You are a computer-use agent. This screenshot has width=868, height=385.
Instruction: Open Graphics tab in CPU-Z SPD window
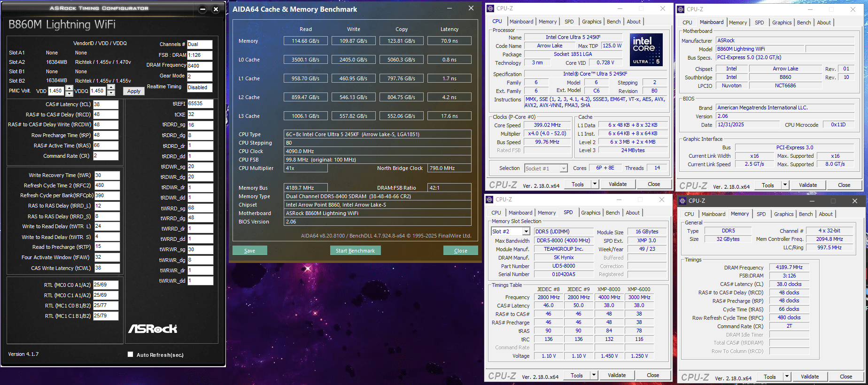click(x=590, y=213)
